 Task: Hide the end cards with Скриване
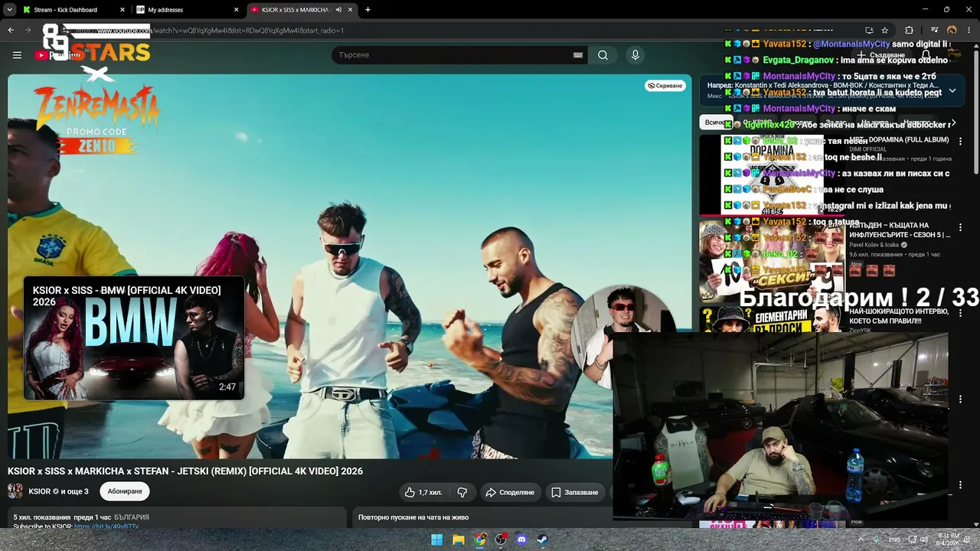click(x=665, y=86)
